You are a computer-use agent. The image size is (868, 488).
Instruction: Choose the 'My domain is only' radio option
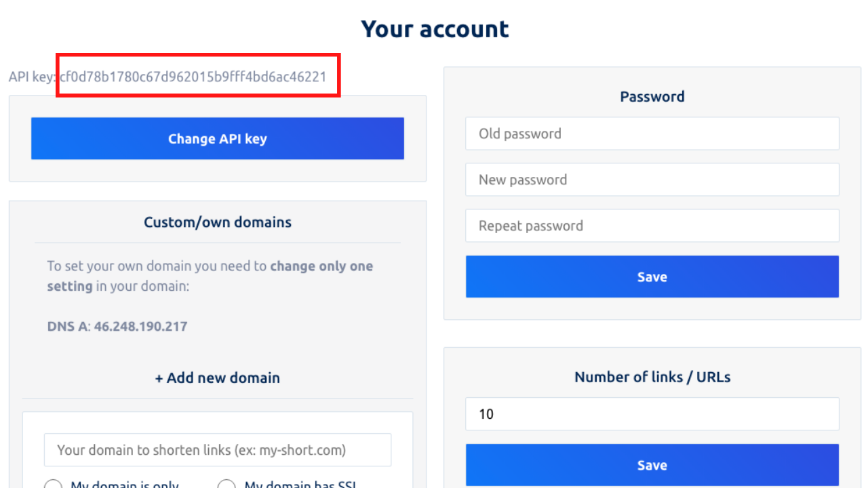point(53,484)
